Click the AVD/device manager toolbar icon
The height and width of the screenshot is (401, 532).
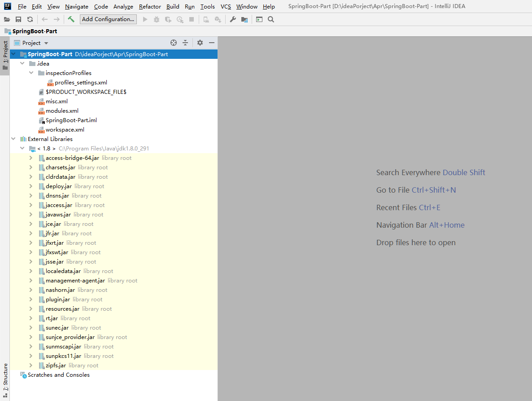pos(206,19)
